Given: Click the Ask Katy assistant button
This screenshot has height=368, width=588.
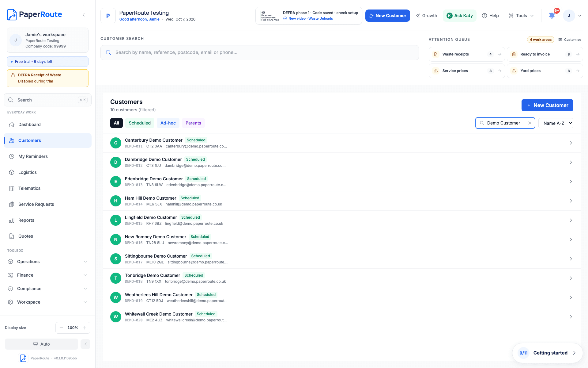Looking at the screenshot, I should (459, 16).
